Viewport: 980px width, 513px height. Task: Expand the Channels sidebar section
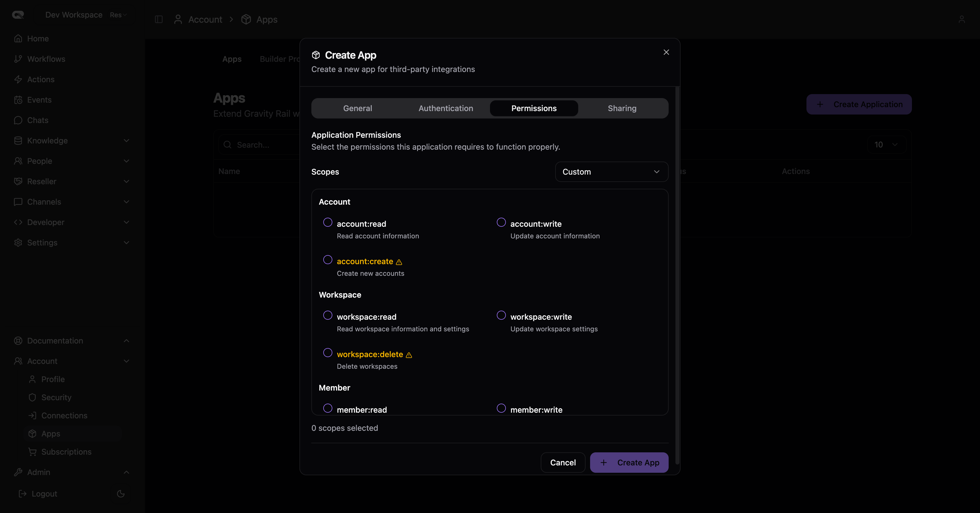(x=126, y=202)
